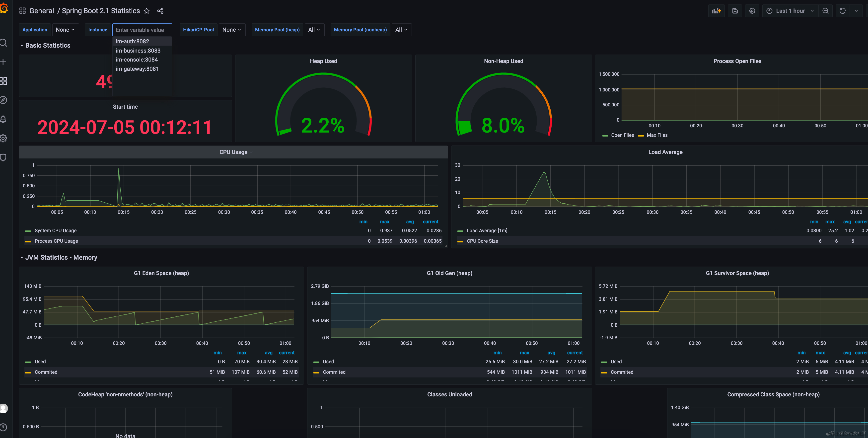
Task: Toggle the Open Files legend series
Action: tap(622, 135)
